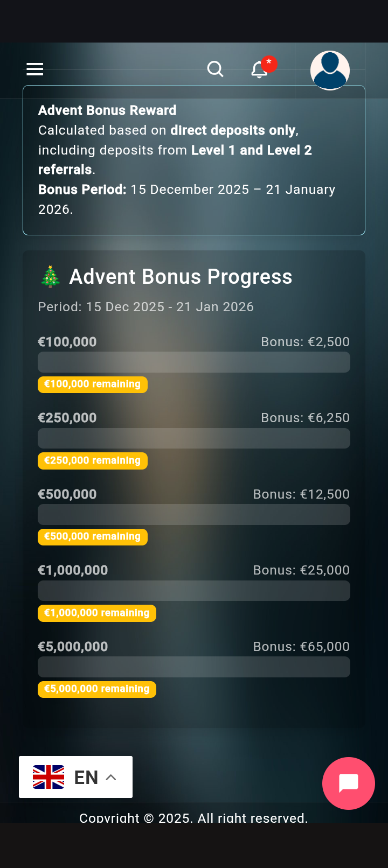The image size is (388, 868).
Task: Click the €500,000 tier progress bar
Action: pyautogui.click(x=194, y=514)
